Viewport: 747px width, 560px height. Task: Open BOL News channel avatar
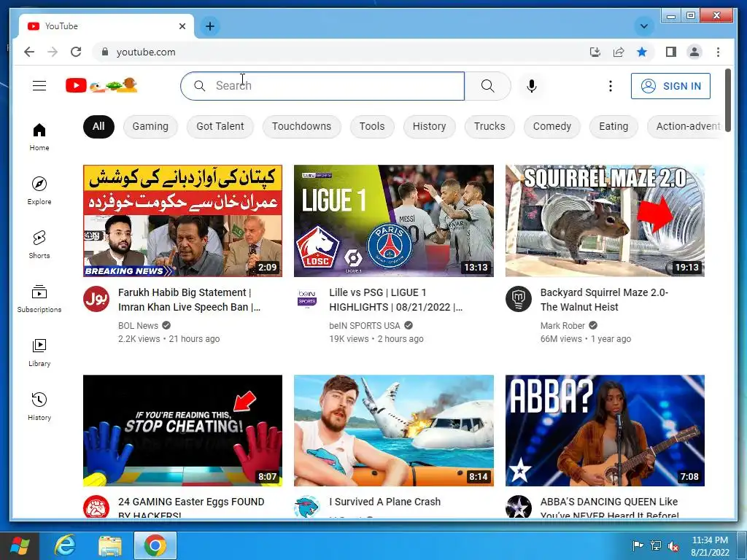(x=96, y=299)
